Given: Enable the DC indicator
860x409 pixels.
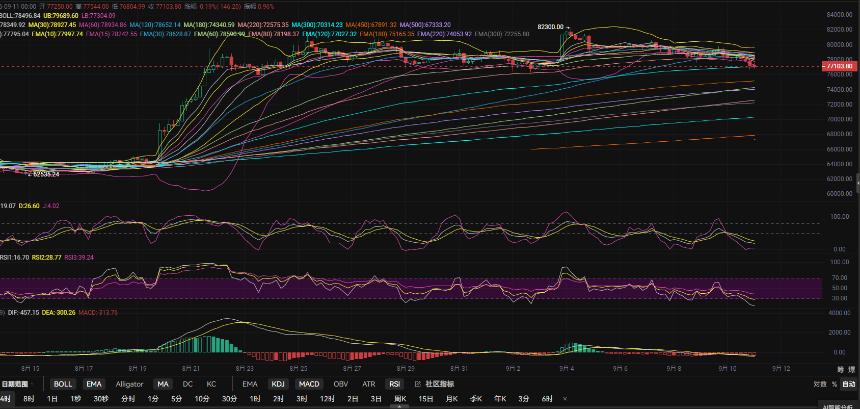Looking at the screenshot, I should [188, 384].
